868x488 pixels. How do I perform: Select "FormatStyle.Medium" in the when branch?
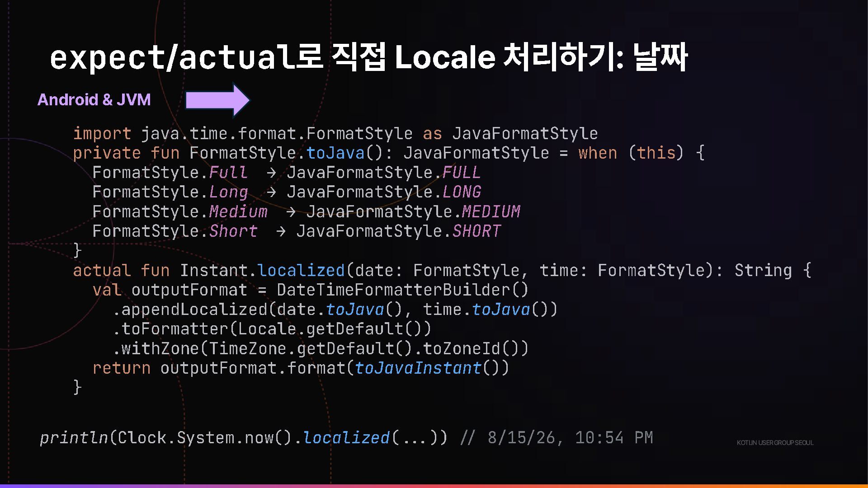(x=180, y=211)
